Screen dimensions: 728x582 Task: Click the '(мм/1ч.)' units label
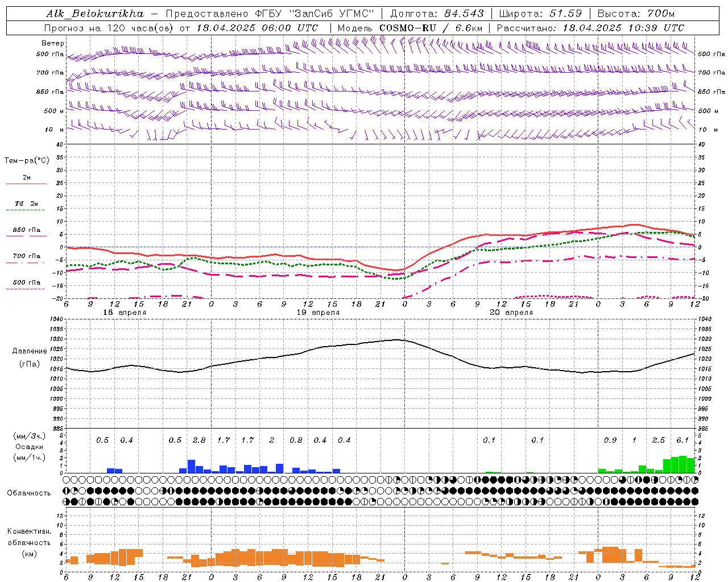point(30,458)
